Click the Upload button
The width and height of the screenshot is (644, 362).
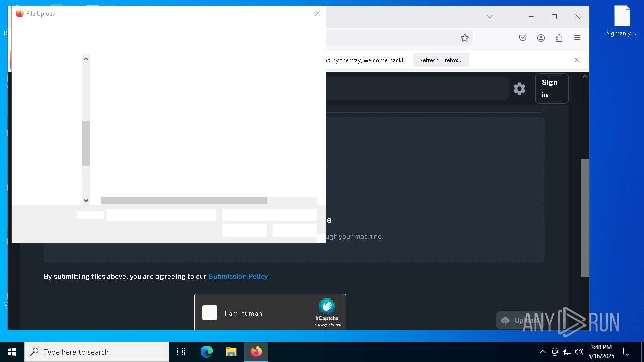521,320
